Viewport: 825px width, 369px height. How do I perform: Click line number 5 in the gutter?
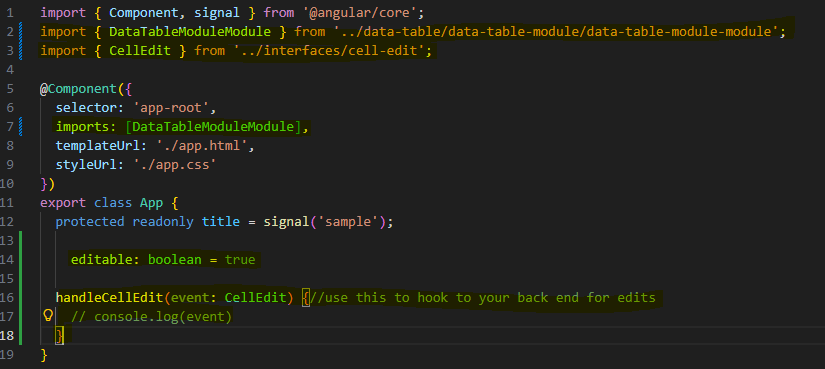coord(11,89)
